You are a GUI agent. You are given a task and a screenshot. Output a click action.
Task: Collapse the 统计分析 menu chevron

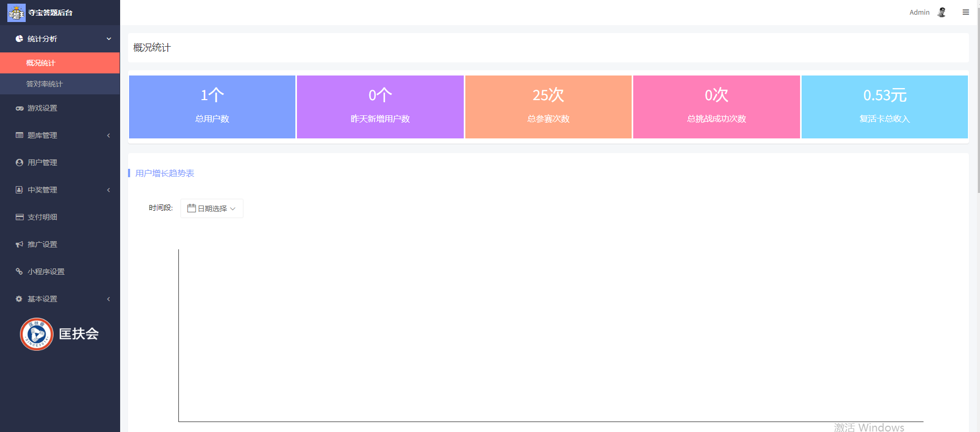click(109, 39)
